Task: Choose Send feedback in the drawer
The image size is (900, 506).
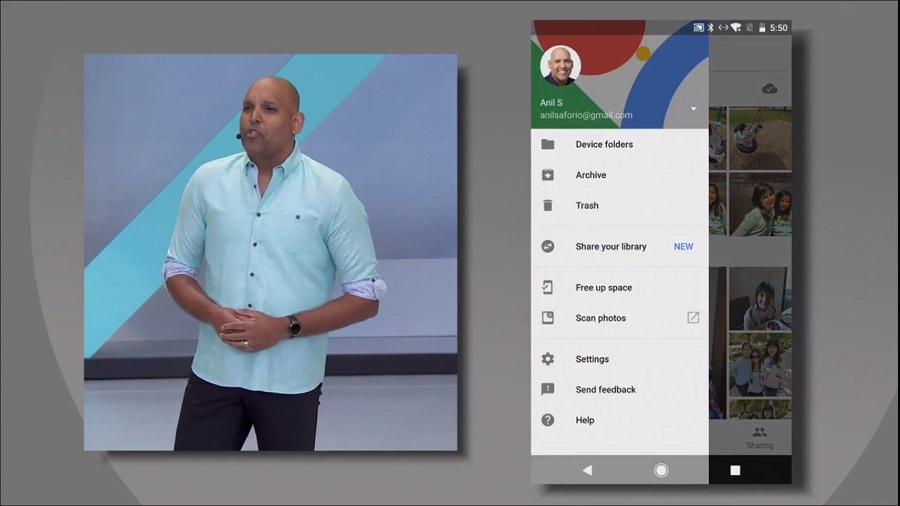Action: (x=619, y=390)
